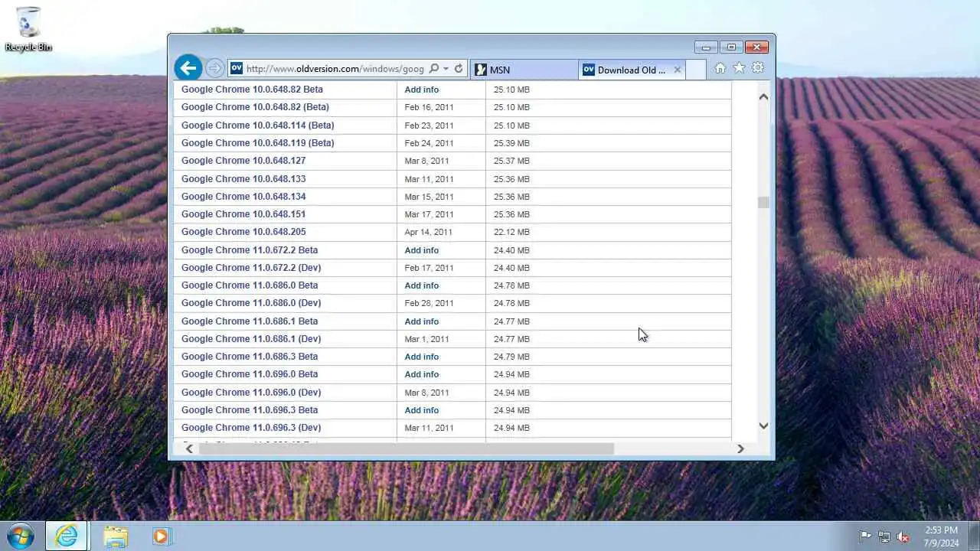Click the network tray icon
This screenshot has height=551, width=980.
pos(884,536)
